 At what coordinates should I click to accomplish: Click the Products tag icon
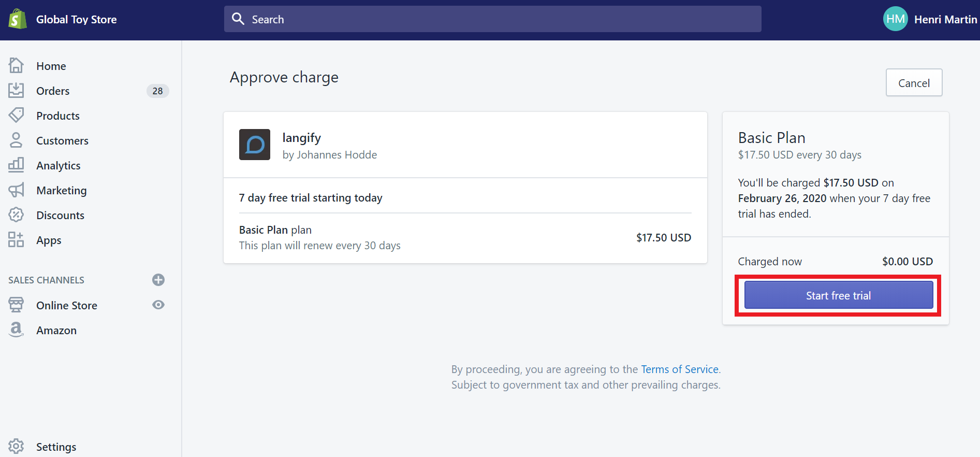click(x=16, y=115)
